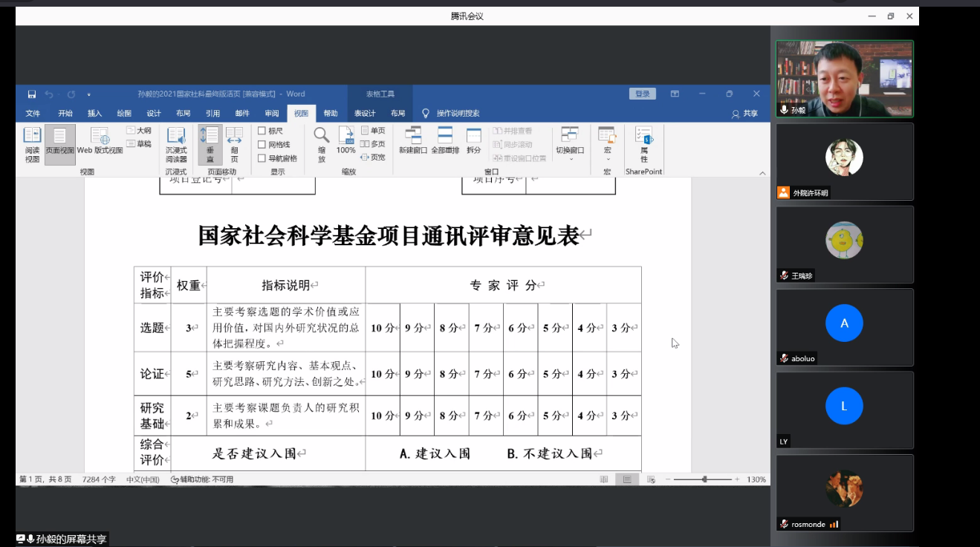Viewport: 980px width, 547px height.
Task: Click the 登录 sign-in button
Action: coord(642,94)
